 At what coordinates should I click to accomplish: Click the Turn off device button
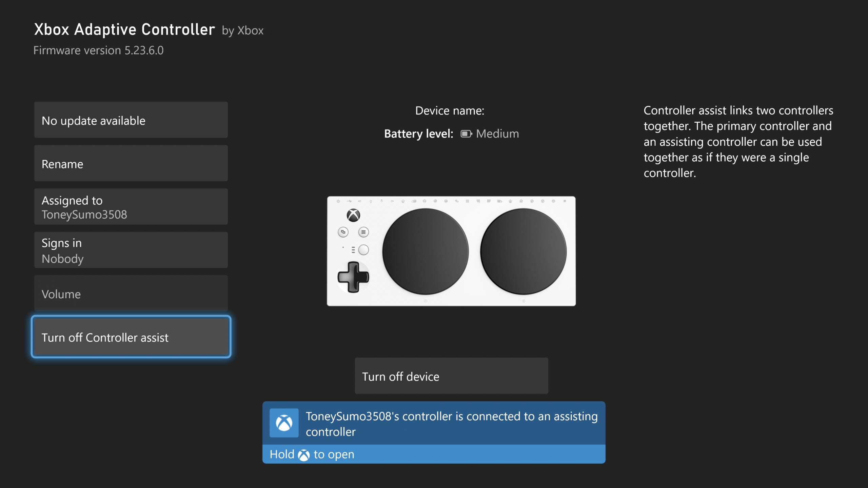[451, 376]
